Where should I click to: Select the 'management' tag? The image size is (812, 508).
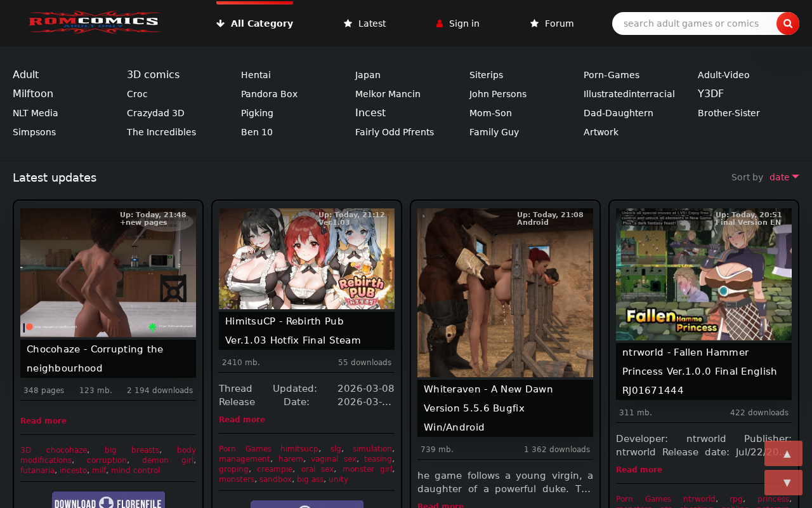(x=245, y=459)
